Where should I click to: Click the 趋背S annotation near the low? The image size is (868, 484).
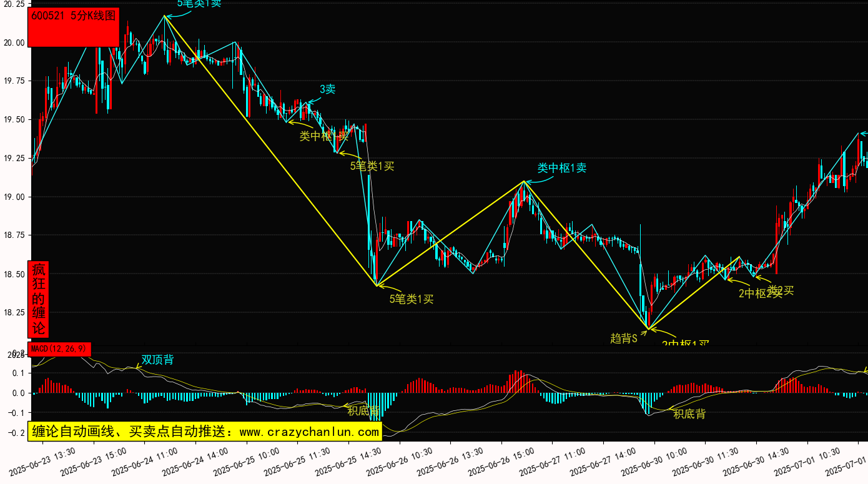623,338
